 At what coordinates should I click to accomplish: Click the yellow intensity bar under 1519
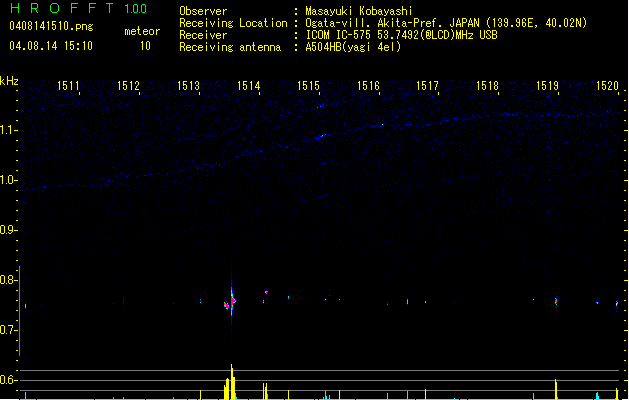556,389
